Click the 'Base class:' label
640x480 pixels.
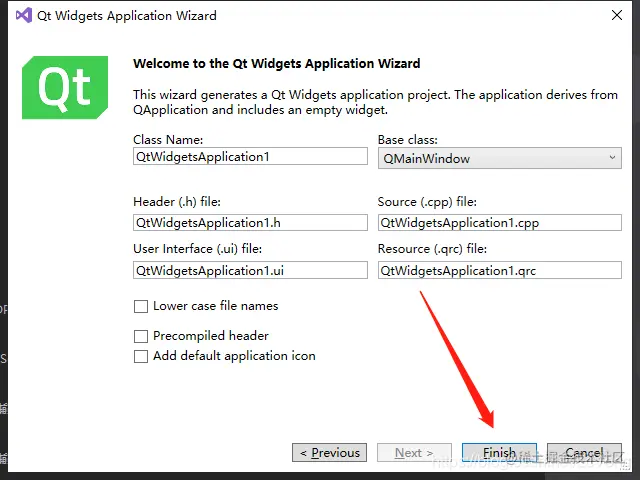(408, 140)
